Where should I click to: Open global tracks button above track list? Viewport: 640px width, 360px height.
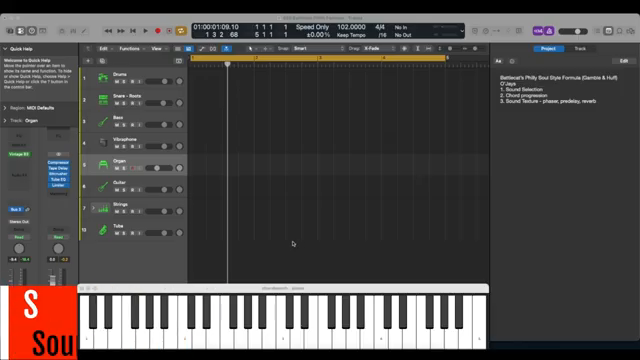(x=178, y=61)
